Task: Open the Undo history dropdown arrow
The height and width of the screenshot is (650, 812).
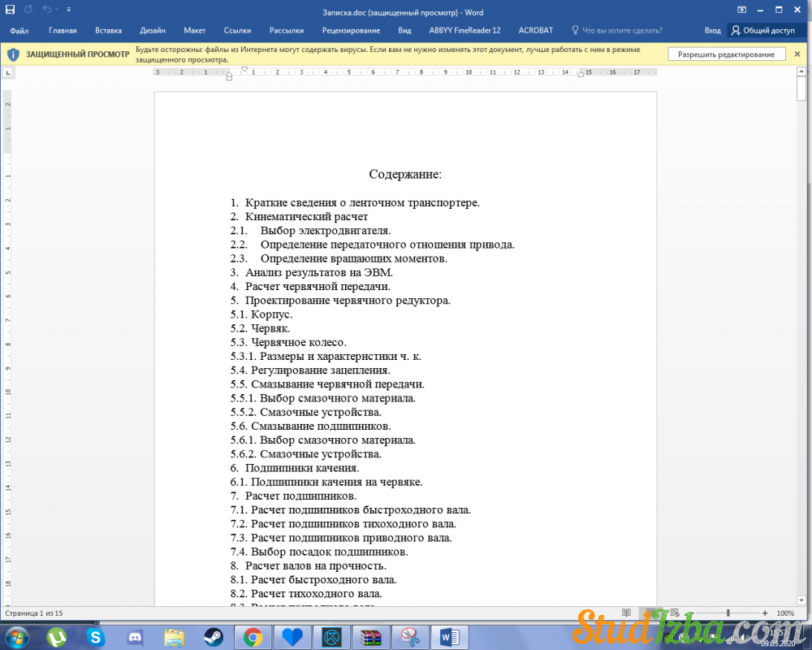Action: pyautogui.click(x=57, y=9)
